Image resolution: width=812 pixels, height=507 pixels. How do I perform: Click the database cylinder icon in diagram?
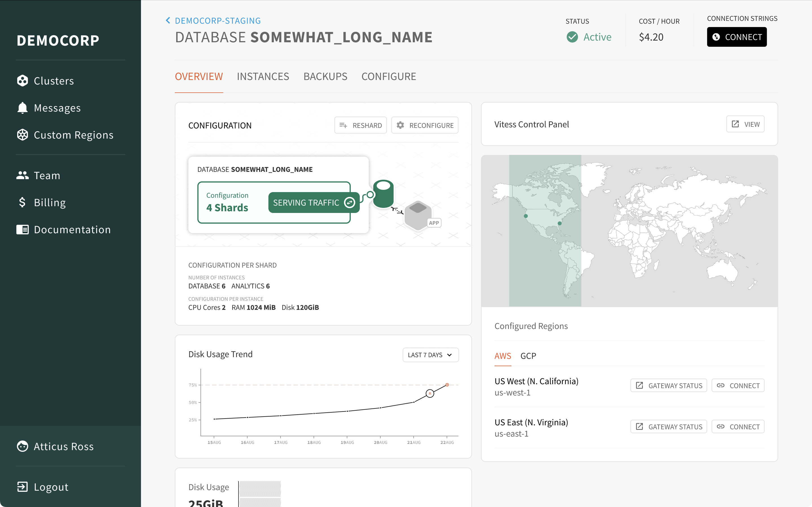(383, 194)
